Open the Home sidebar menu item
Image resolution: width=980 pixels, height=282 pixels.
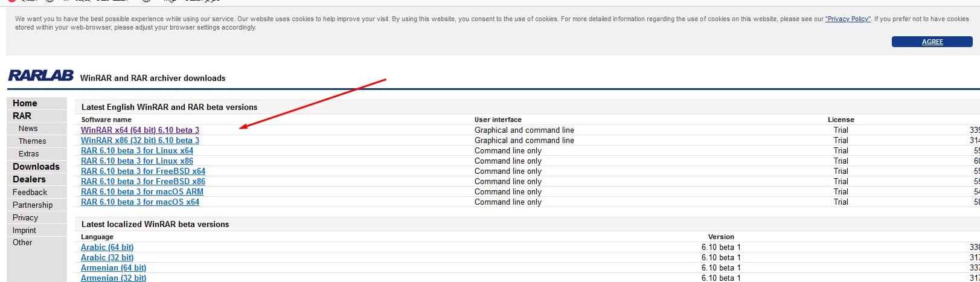25,103
